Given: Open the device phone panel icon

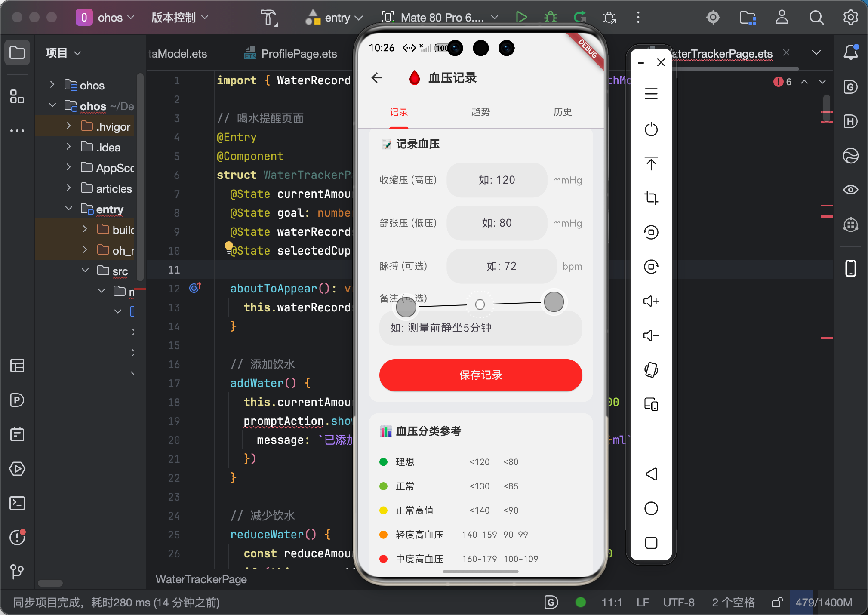Looking at the screenshot, I should click(x=850, y=268).
